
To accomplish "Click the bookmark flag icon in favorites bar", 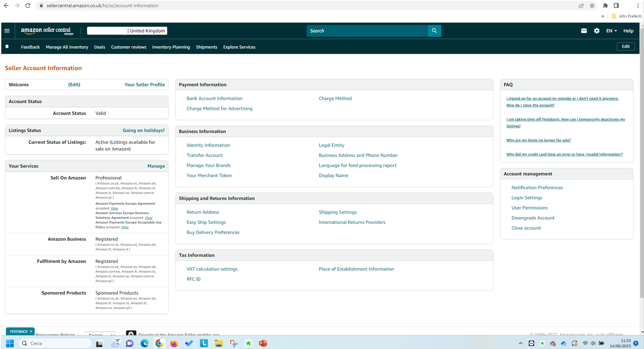I will click(7, 47).
